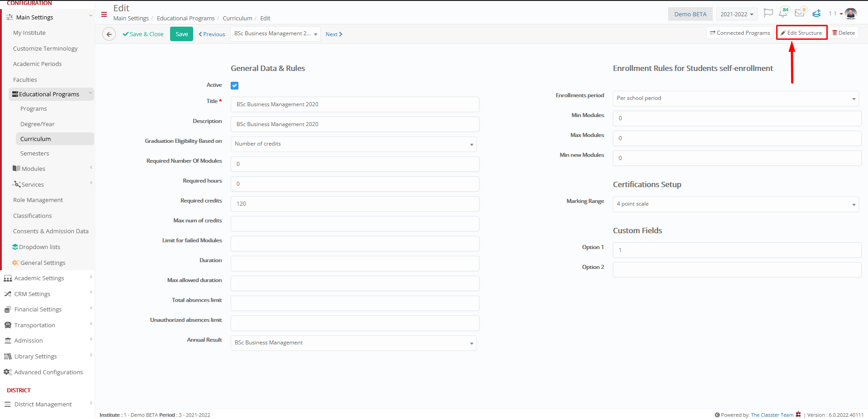Click the Main Settings sliders icon
Viewport: 868px width, 419px height.
coord(9,17)
